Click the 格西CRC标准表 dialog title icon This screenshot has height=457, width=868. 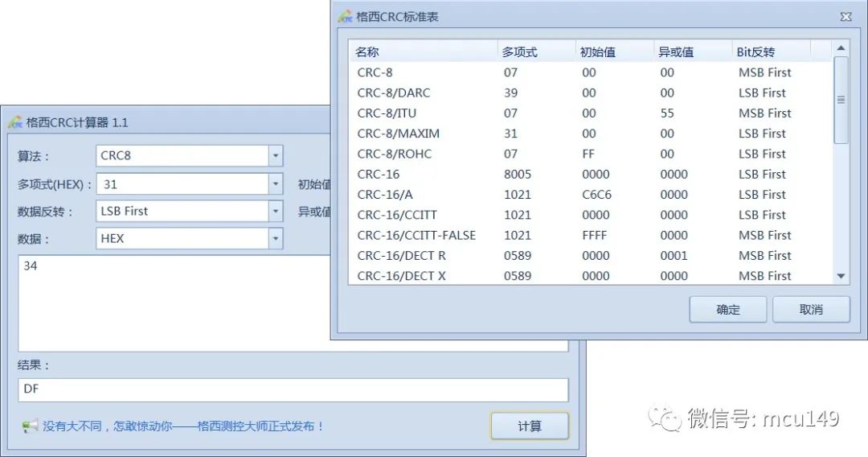pos(346,17)
